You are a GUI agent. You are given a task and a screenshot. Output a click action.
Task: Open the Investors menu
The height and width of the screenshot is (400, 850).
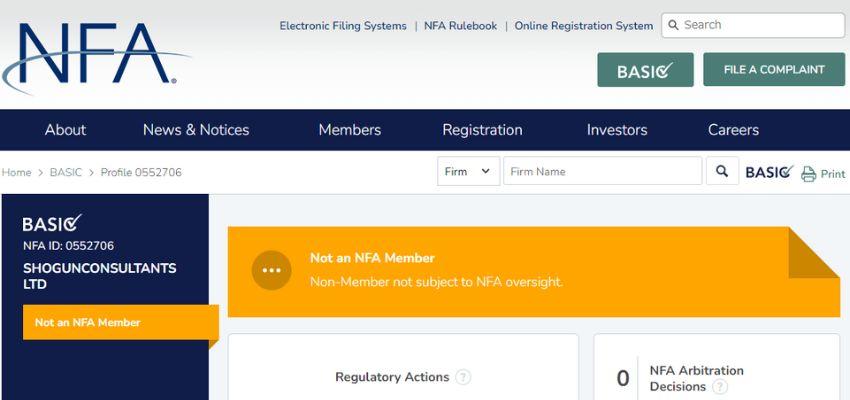(x=617, y=130)
